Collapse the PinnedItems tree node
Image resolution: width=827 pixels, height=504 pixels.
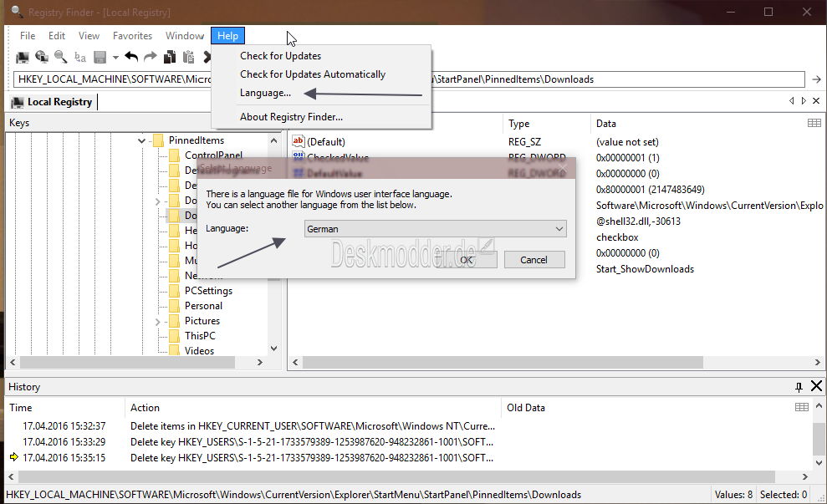coord(141,140)
